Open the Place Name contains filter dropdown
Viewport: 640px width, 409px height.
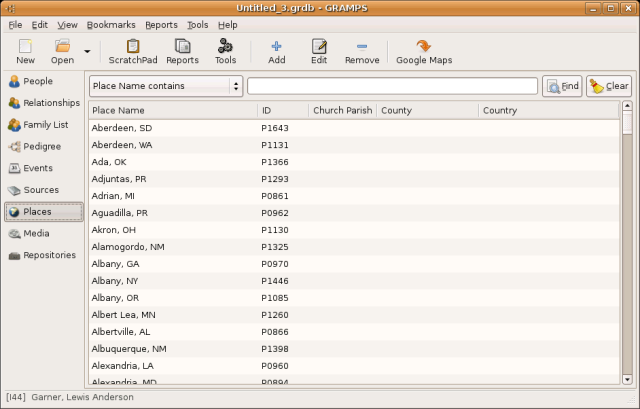click(166, 86)
